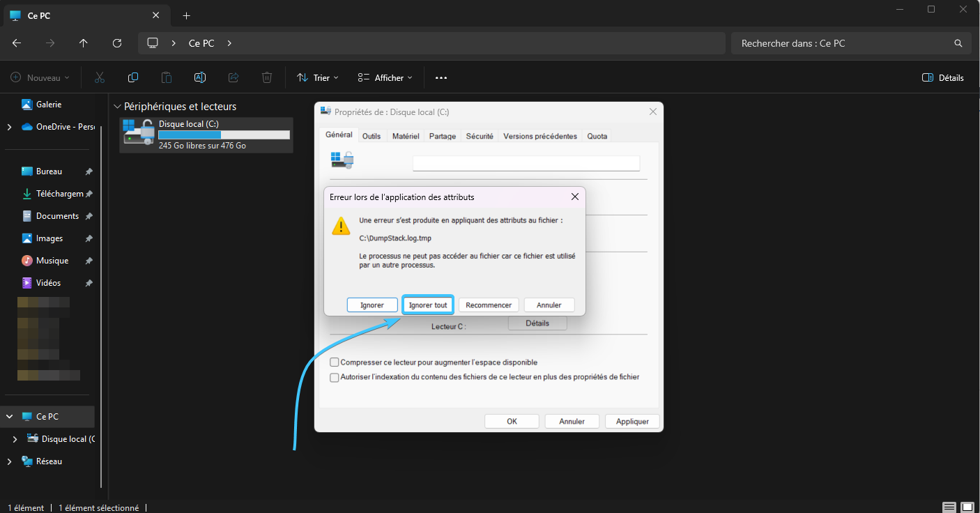Click the Disque local (C:) usage bar
980x513 pixels.
[x=224, y=135]
